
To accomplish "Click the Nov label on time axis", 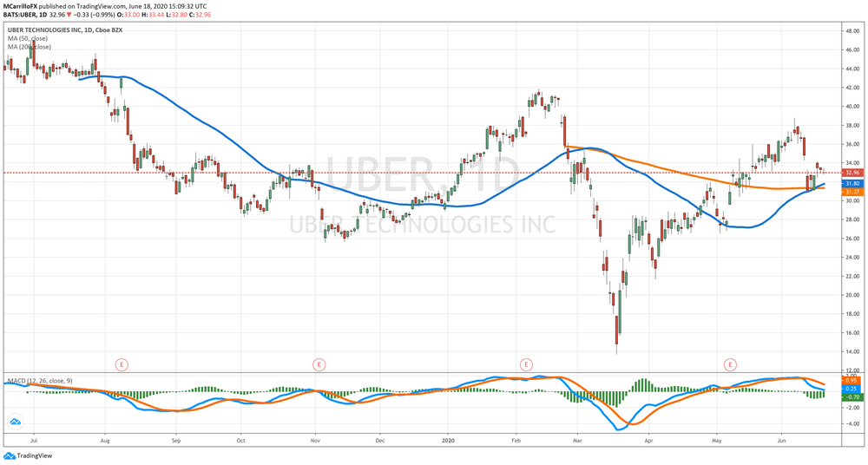I will pyautogui.click(x=316, y=441).
